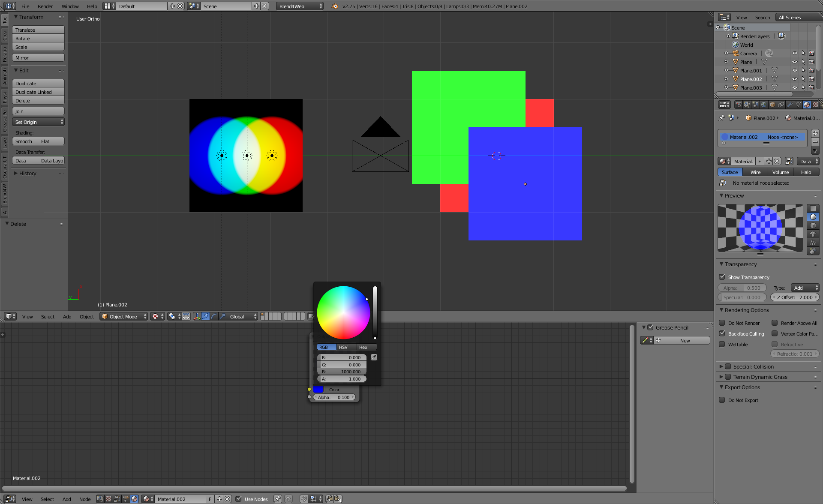Uncheck Show Transparency

[x=723, y=277]
